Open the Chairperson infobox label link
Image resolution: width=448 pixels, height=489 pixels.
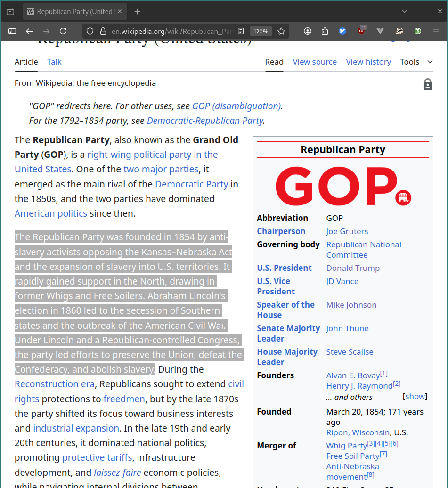point(281,231)
